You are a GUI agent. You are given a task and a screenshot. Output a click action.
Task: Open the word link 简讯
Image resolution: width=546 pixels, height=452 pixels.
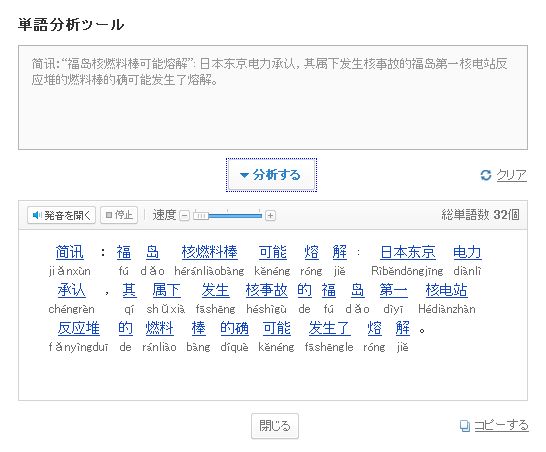(70, 252)
